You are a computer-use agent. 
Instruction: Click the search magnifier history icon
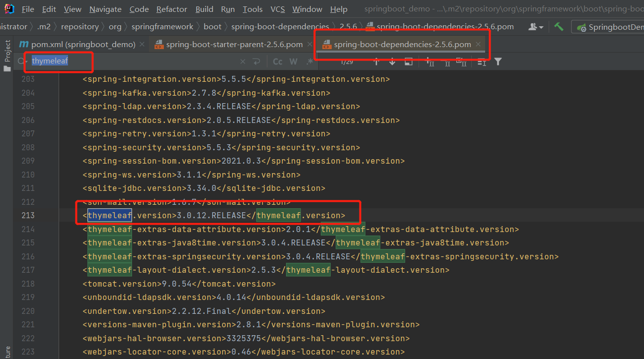click(x=21, y=61)
